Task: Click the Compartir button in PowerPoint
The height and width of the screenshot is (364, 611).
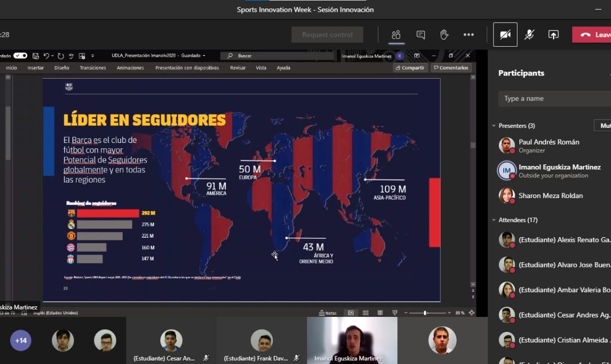Action: coord(410,68)
